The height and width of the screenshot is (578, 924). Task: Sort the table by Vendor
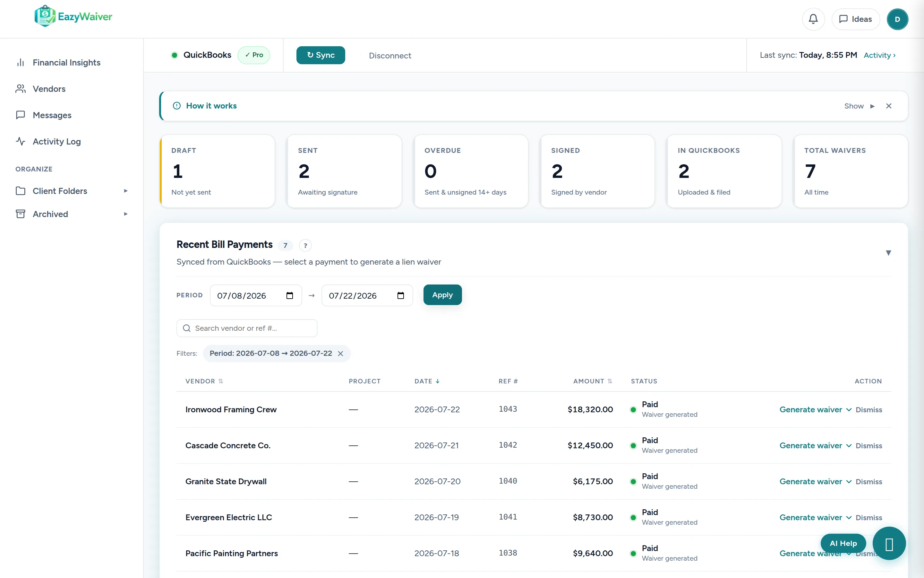[x=204, y=381]
